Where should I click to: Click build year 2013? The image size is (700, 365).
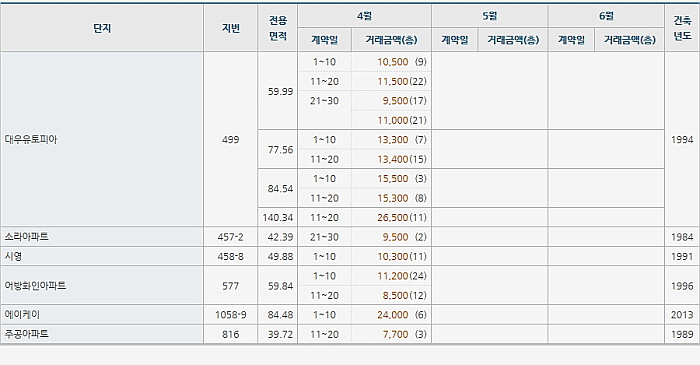click(682, 315)
